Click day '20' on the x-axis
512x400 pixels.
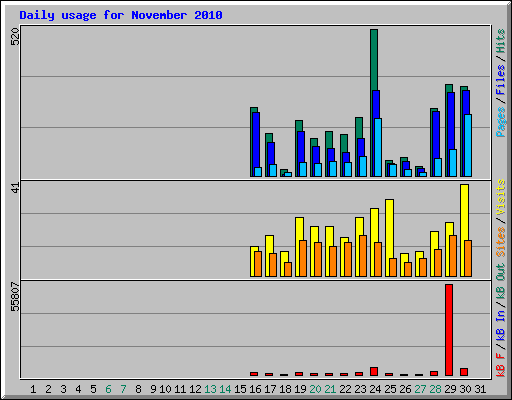[315, 389]
